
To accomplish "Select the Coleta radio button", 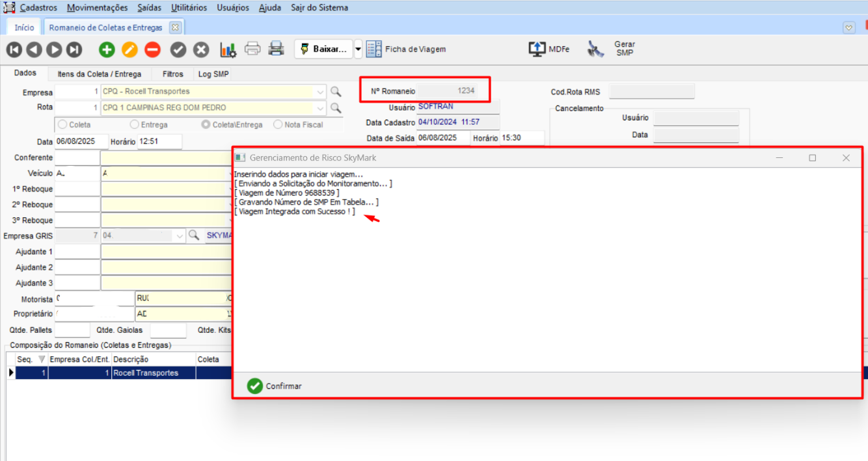I will [x=63, y=125].
